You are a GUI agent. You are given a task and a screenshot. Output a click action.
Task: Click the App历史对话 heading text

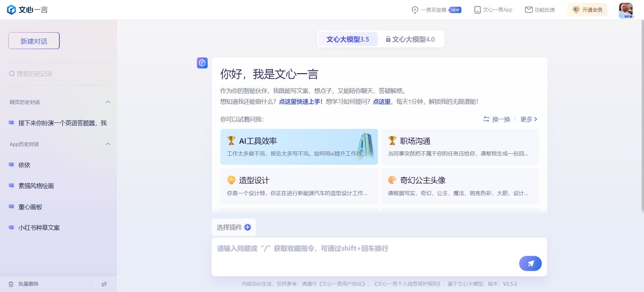(24, 144)
